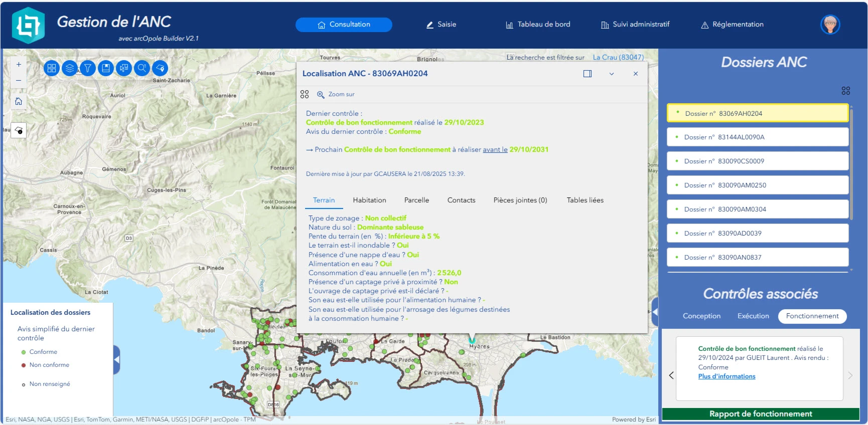The height and width of the screenshot is (425, 868).
Task: Open the map layers list tool
Action: 70,68
